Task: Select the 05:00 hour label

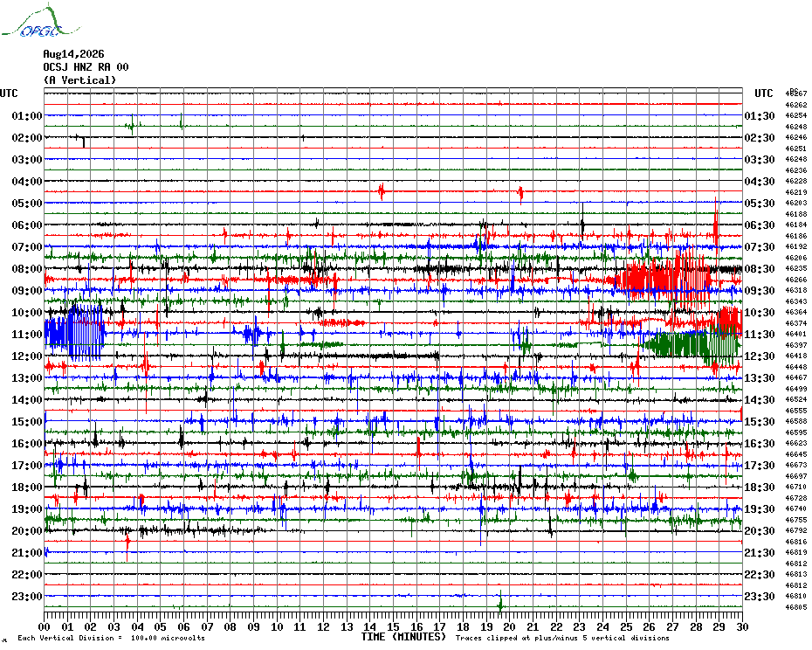Action: [x=27, y=204]
